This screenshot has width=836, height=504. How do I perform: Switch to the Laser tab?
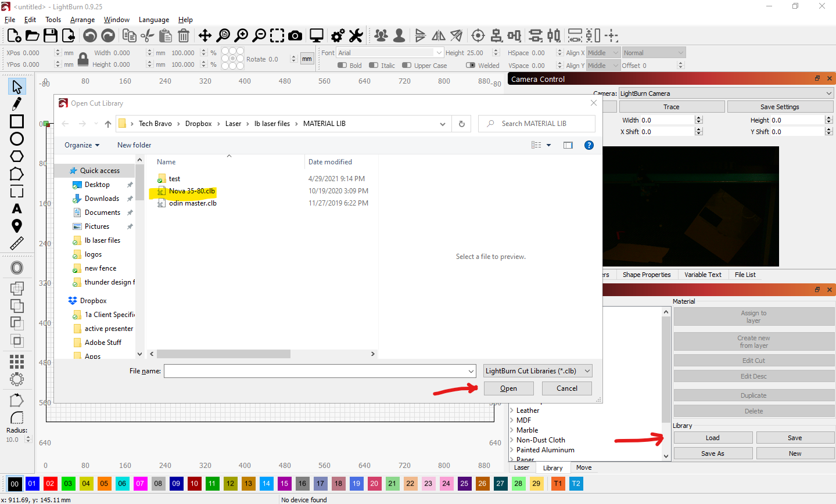pyautogui.click(x=522, y=467)
